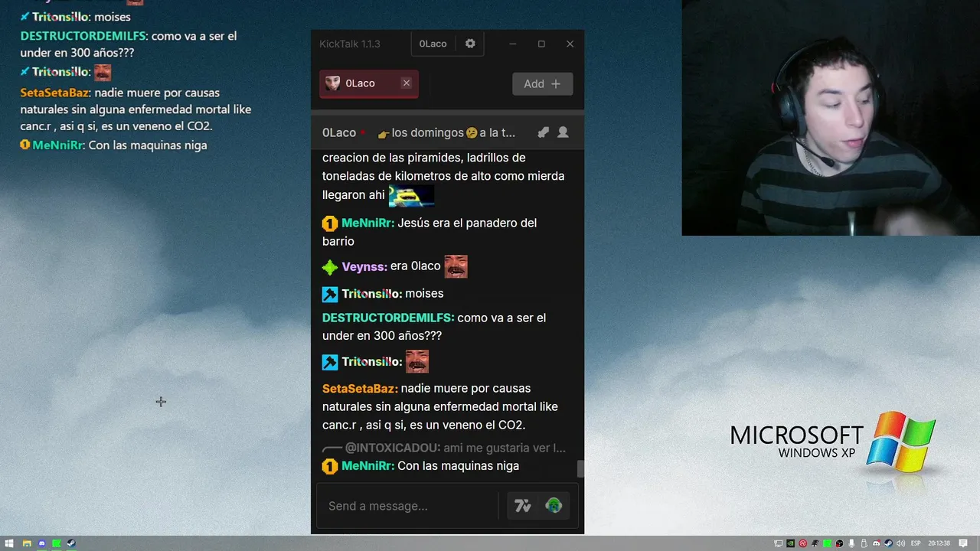Viewport: 980px width, 551px height.
Task: Click the Steam tray icon
Action: click(889, 543)
